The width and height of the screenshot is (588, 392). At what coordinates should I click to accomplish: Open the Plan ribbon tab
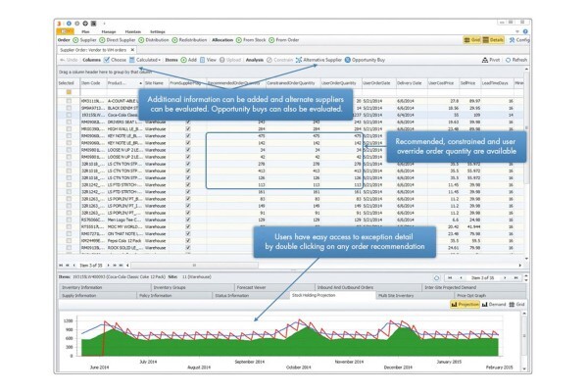click(85, 32)
